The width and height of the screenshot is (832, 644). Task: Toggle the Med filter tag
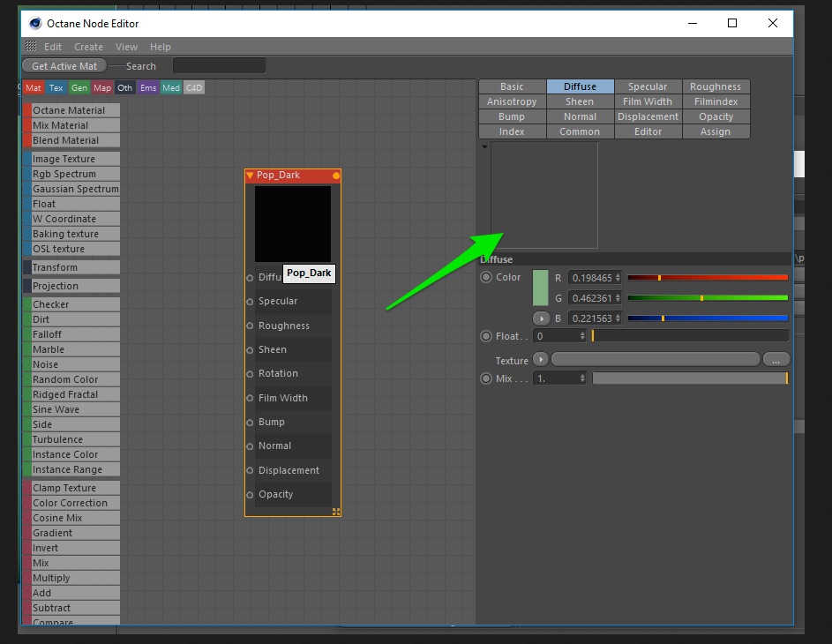(171, 87)
